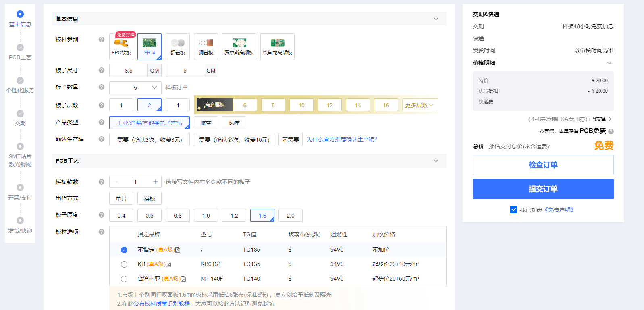Viewport: 644px width, 310px height.
Task: Open coupon selection 已选择 arrow
Action: (610, 119)
